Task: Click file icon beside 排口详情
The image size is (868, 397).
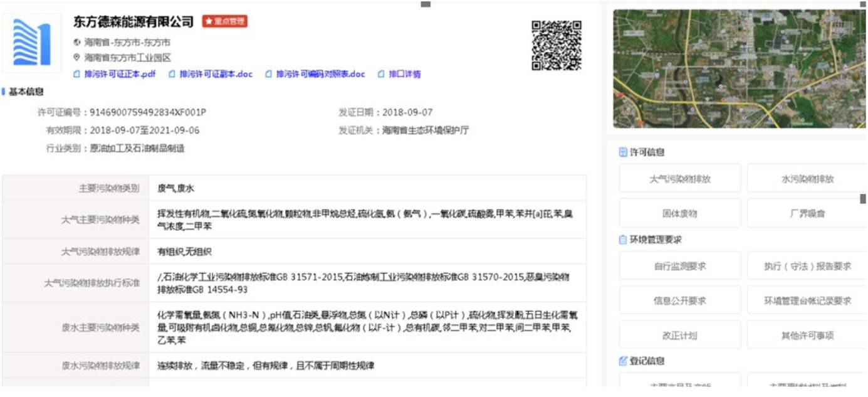Action: click(x=382, y=74)
